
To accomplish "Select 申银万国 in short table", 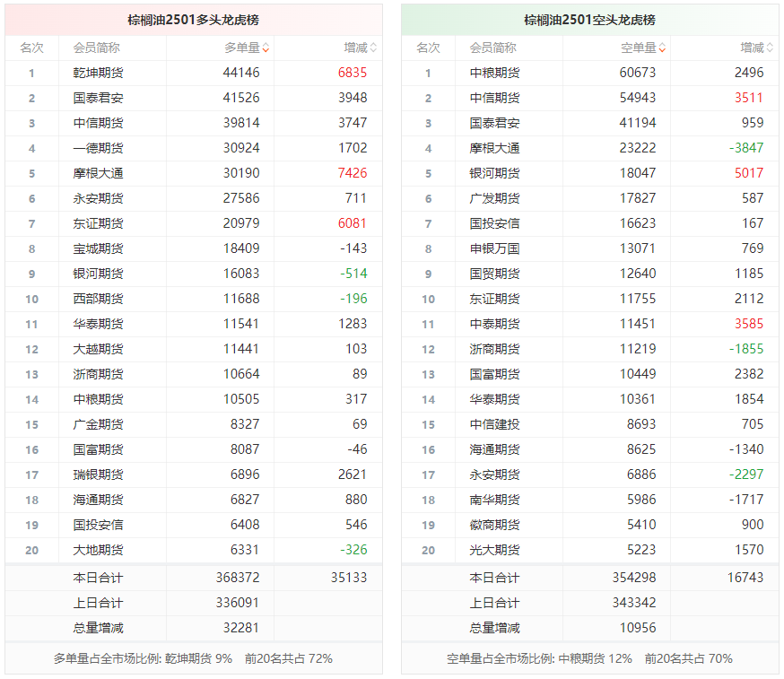I will tap(494, 249).
